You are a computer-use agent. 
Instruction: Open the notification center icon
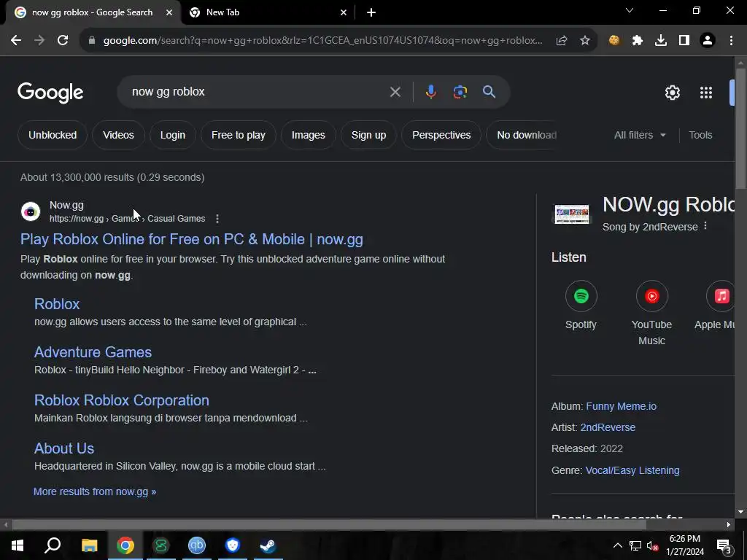click(x=724, y=545)
